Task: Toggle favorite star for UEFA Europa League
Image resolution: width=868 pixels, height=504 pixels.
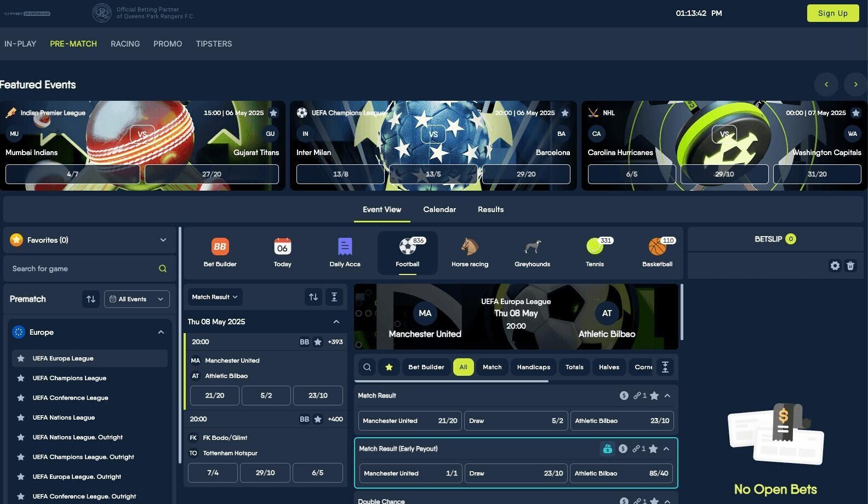Action: (x=21, y=358)
